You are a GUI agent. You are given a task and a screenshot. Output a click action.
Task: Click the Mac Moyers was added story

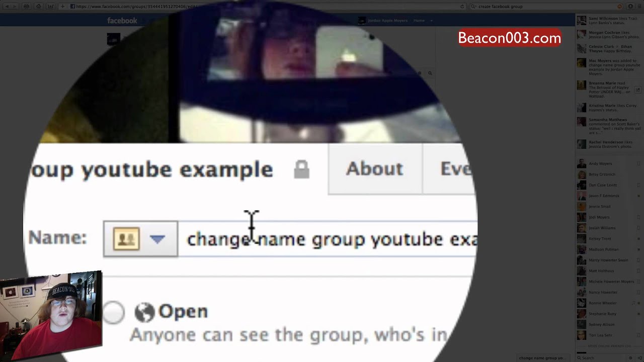(609, 67)
